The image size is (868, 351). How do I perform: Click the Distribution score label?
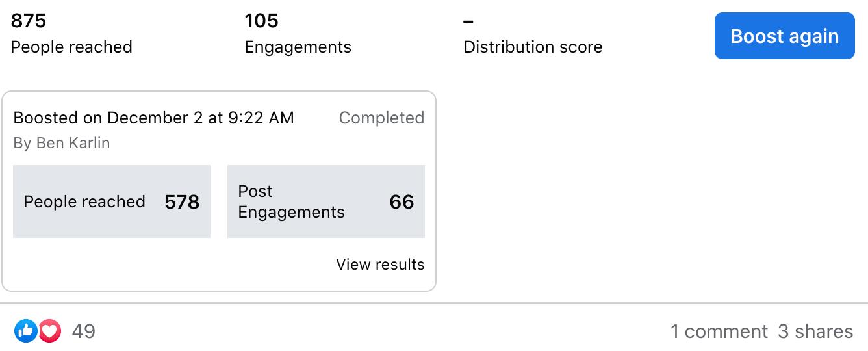point(533,47)
